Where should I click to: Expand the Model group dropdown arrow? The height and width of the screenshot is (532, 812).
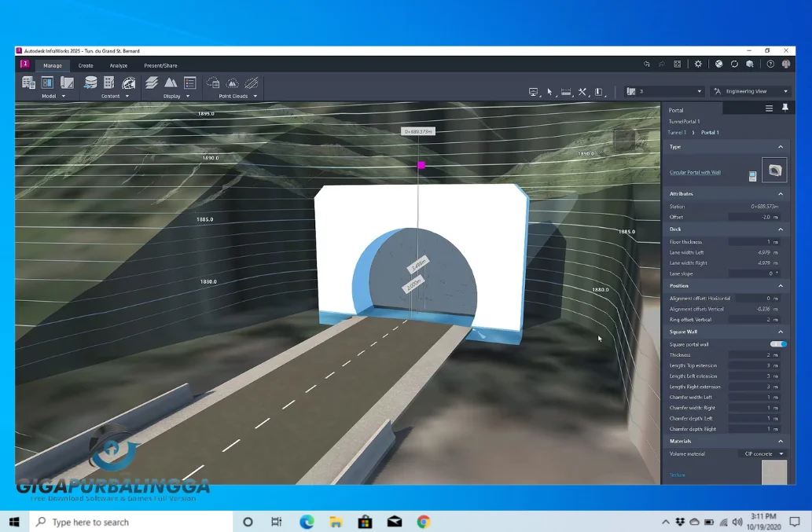[64, 95]
